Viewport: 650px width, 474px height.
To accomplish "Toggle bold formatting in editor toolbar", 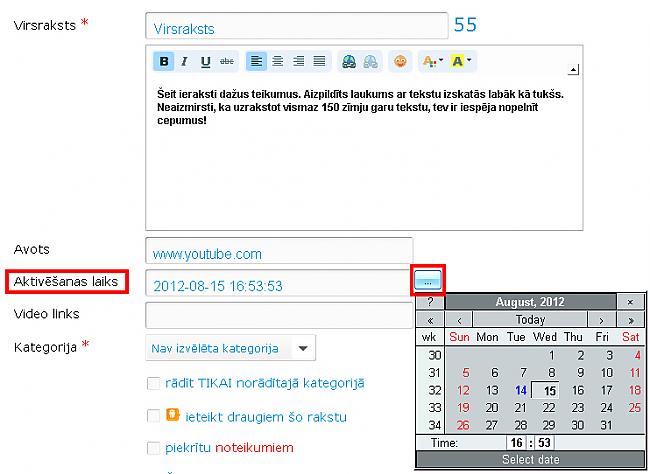I will click(164, 61).
